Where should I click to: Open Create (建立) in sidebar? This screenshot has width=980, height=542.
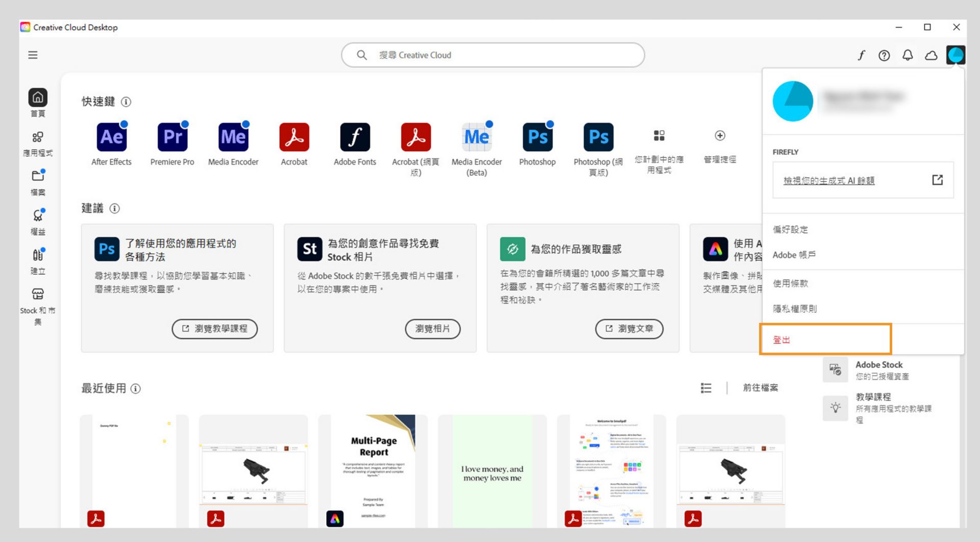(x=38, y=262)
